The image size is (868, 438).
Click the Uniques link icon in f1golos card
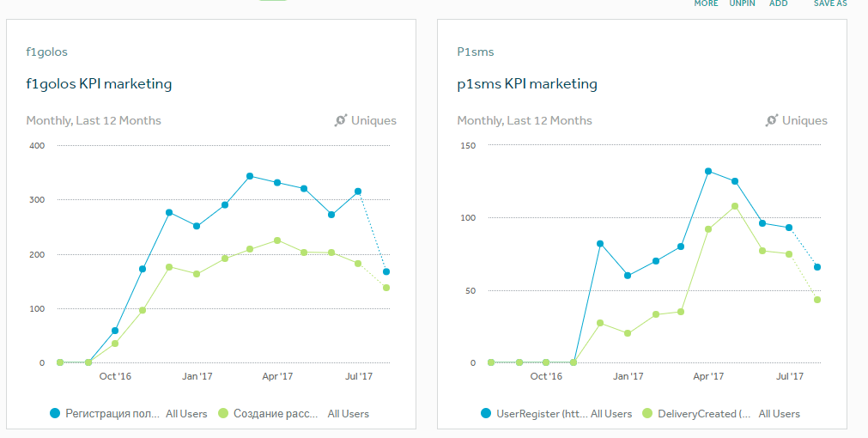coord(341,120)
